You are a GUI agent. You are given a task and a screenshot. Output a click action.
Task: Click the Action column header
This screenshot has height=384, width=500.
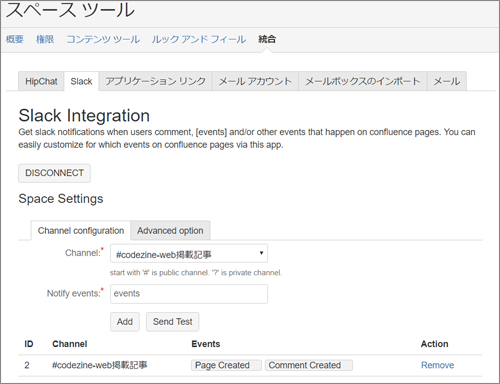[x=434, y=344]
